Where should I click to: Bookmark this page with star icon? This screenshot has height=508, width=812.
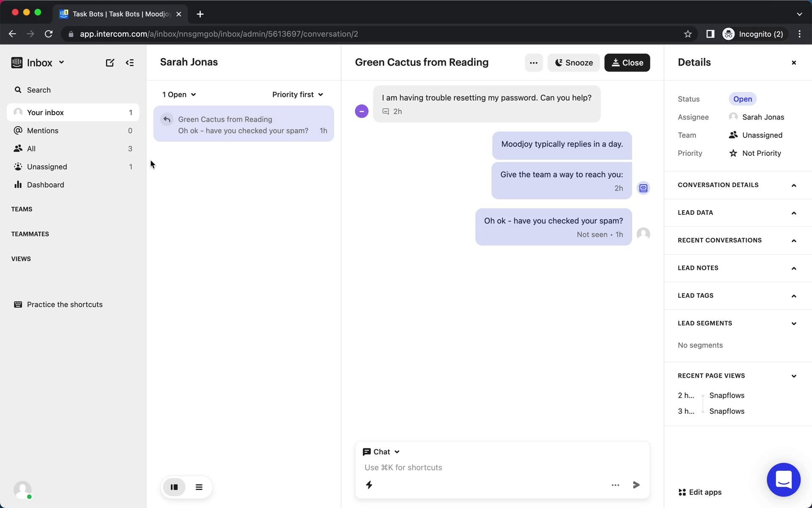688,34
